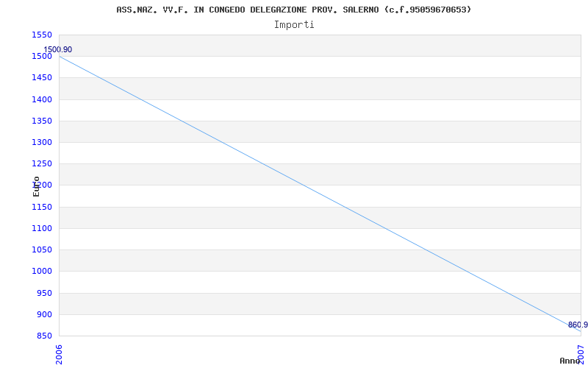Click the 2007 x-axis label
The width and height of the screenshot is (588, 368).
point(581,355)
